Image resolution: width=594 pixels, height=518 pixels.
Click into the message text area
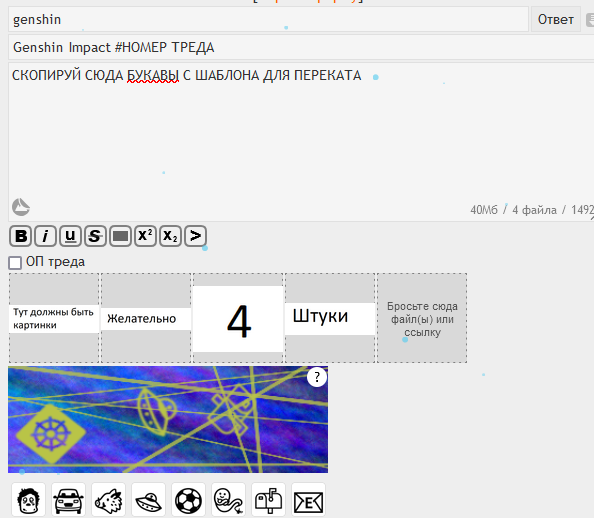coord(301,142)
